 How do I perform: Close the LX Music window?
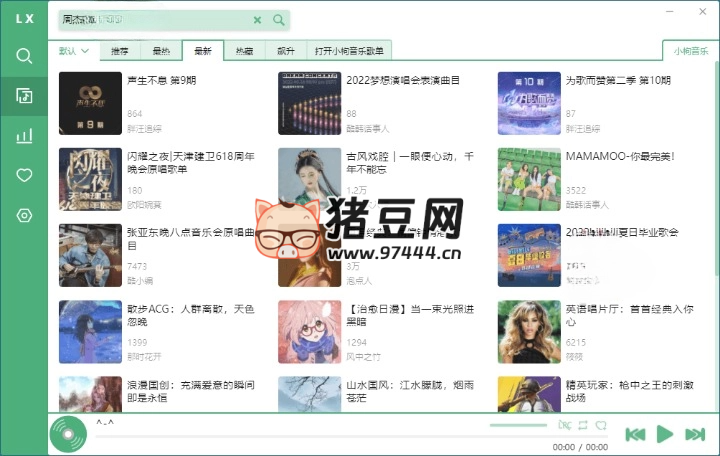pyautogui.click(x=703, y=11)
